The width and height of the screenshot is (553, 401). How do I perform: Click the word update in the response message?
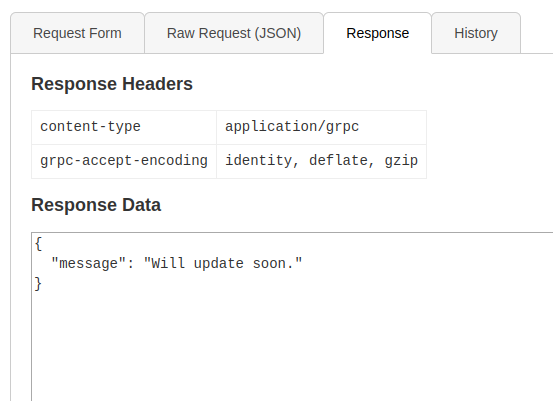coord(219,263)
